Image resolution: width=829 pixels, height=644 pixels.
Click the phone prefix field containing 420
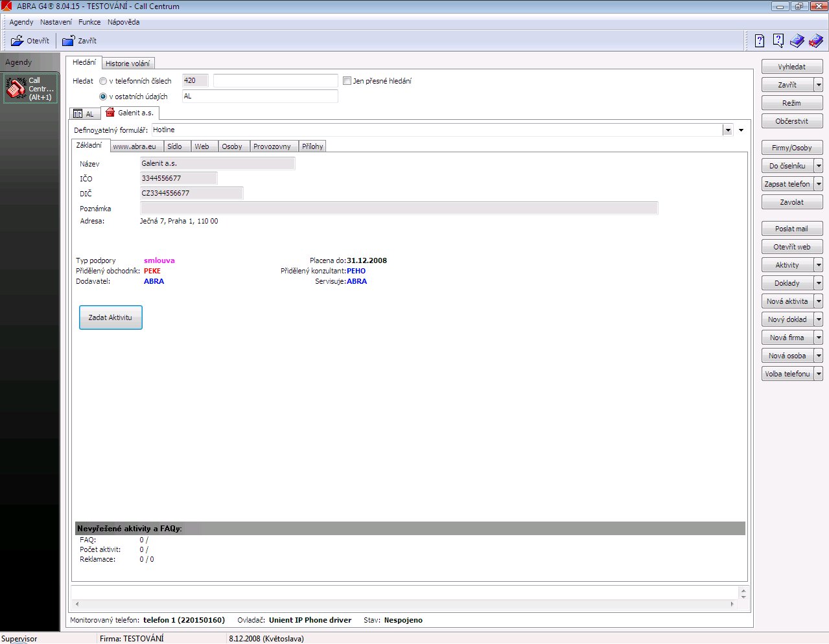tap(196, 81)
